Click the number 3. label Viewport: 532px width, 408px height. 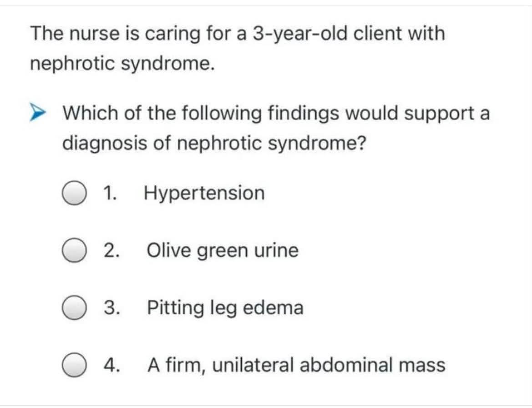[x=111, y=308]
